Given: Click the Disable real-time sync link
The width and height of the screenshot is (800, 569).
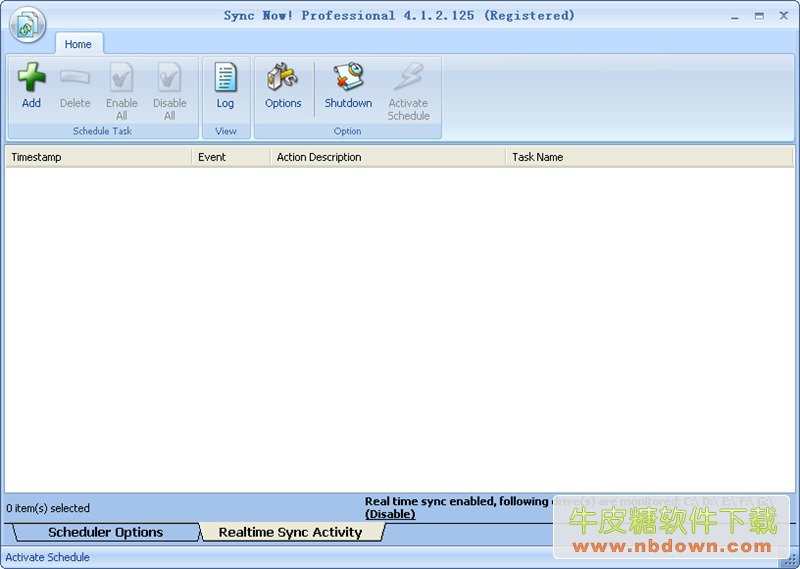Looking at the screenshot, I should tap(390, 514).
